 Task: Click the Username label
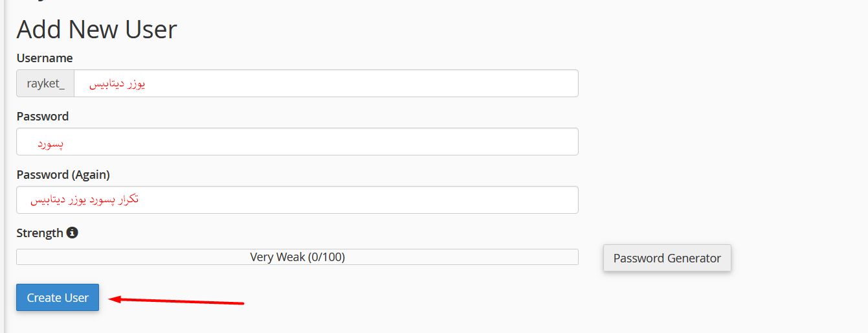point(45,58)
